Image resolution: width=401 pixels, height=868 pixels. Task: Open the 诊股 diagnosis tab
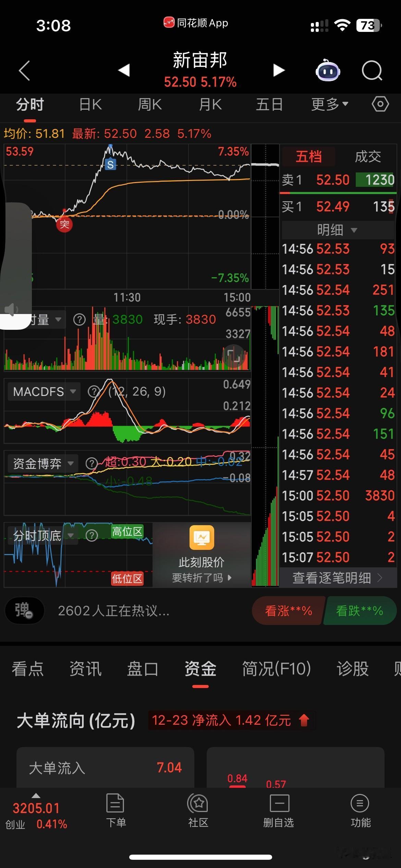pyautogui.click(x=353, y=669)
